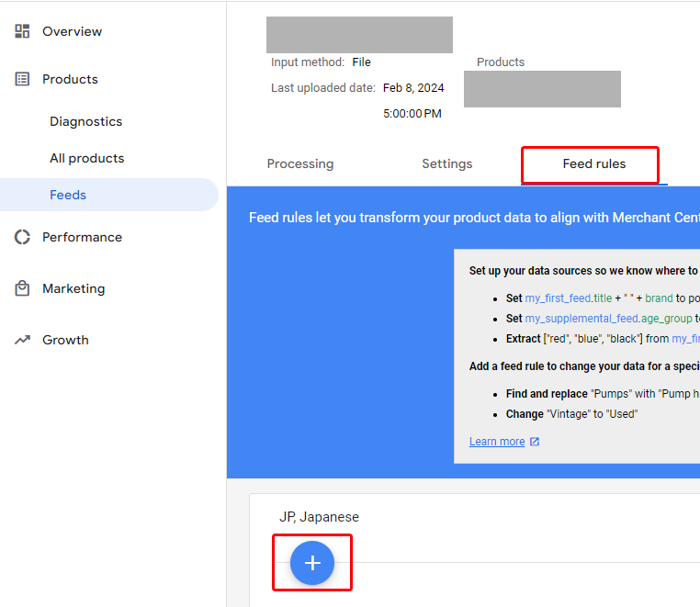Add a new feed rule with plus button
This screenshot has height=607, width=700.
pyautogui.click(x=312, y=563)
